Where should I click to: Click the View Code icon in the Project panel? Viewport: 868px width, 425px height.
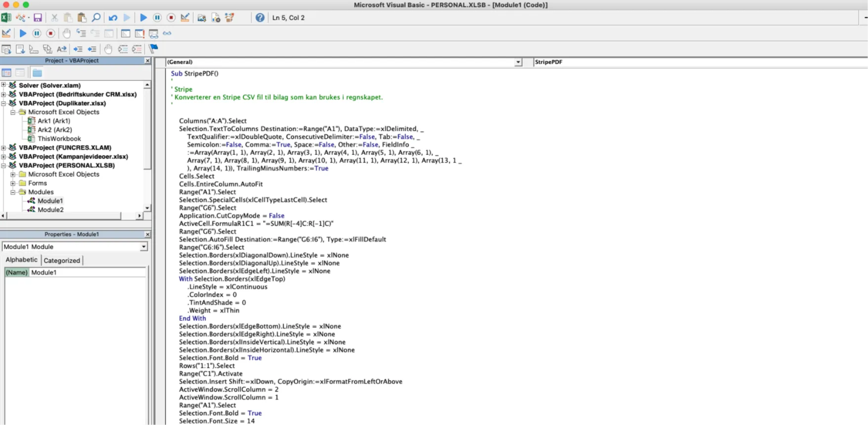point(6,73)
